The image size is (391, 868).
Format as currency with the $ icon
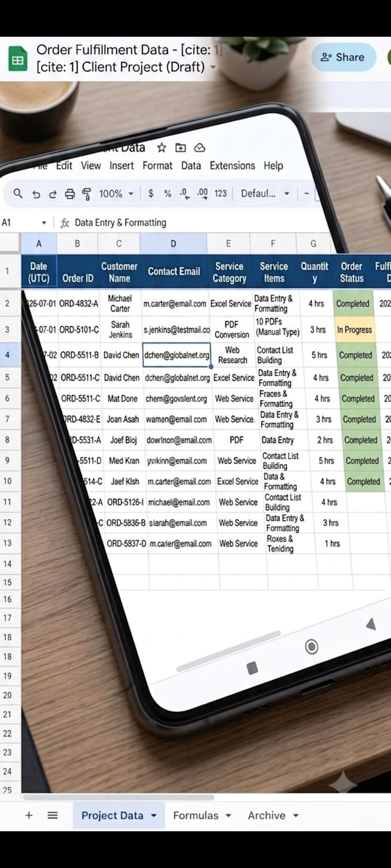click(x=151, y=194)
